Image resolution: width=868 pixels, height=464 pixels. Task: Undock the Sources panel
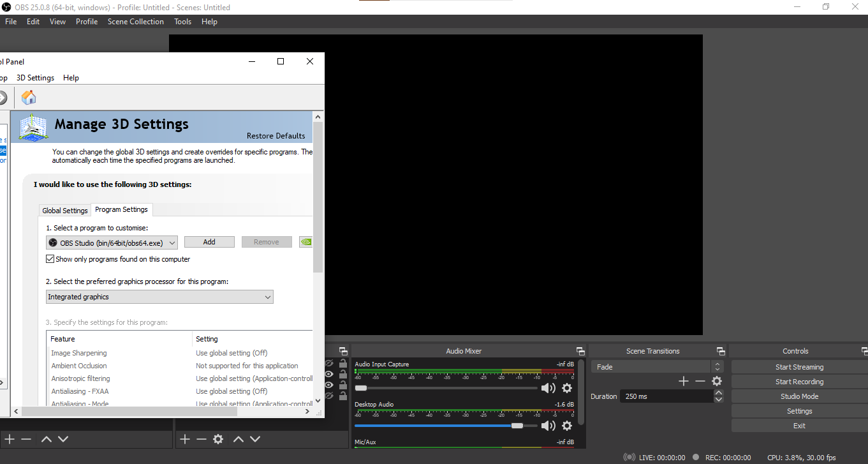click(343, 351)
